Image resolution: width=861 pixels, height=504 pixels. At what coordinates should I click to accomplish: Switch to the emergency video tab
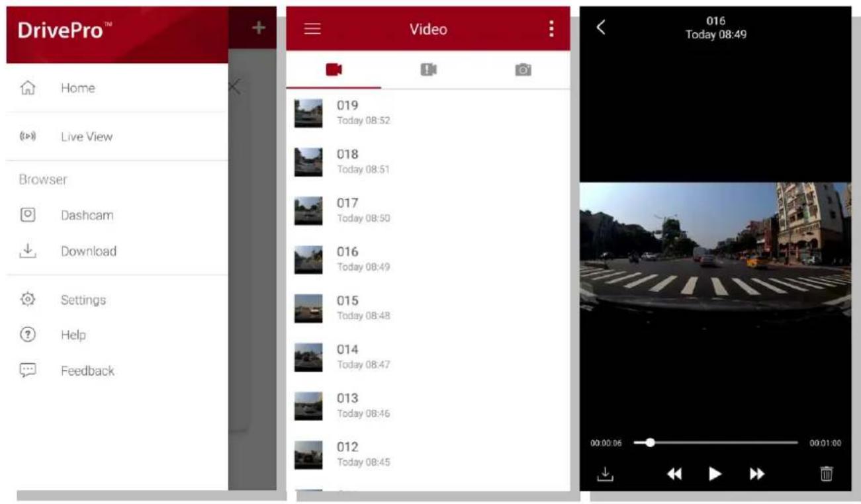[x=428, y=69]
